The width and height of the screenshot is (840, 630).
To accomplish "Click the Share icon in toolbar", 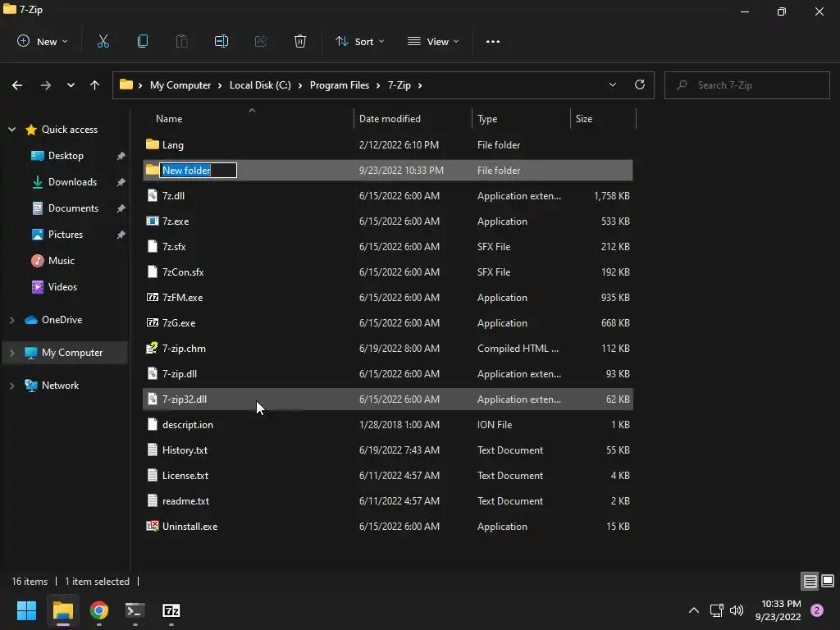I will [x=260, y=41].
